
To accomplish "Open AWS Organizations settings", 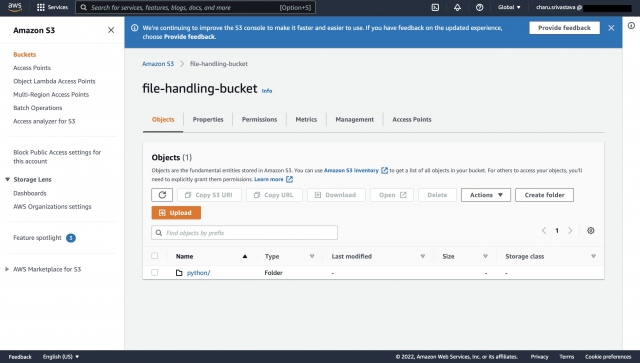I will click(52, 207).
